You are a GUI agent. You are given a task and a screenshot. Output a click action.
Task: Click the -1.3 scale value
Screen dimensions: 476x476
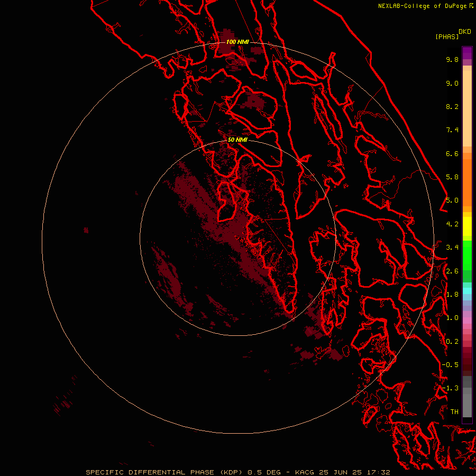tap(450, 388)
